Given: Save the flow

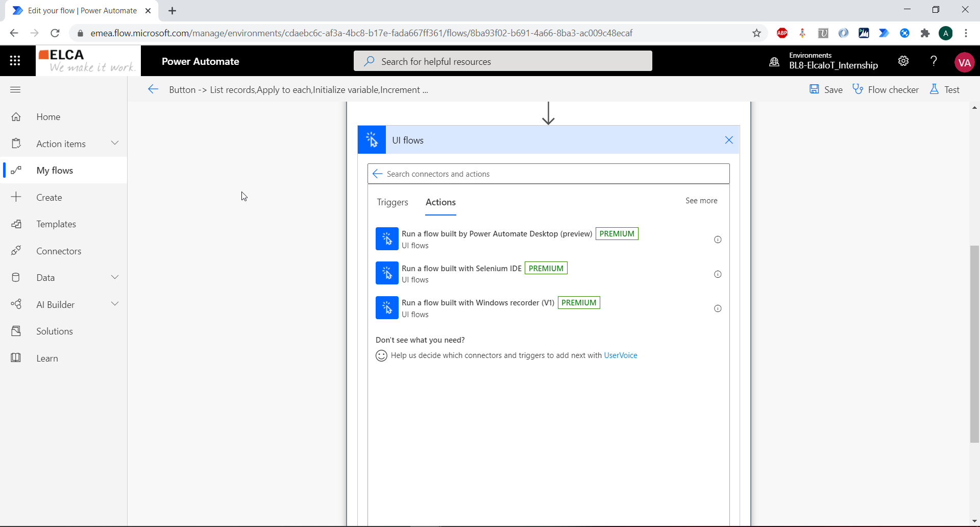Looking at the screenshot, I should click(826, 89).
